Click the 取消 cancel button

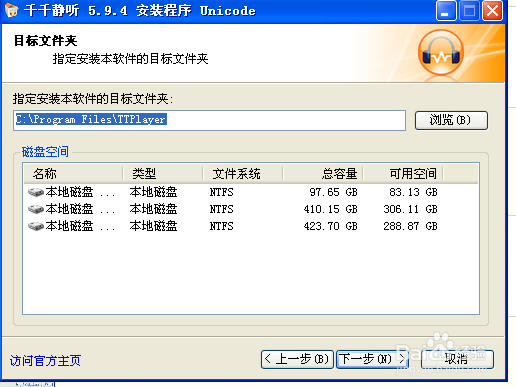point(457,359)
